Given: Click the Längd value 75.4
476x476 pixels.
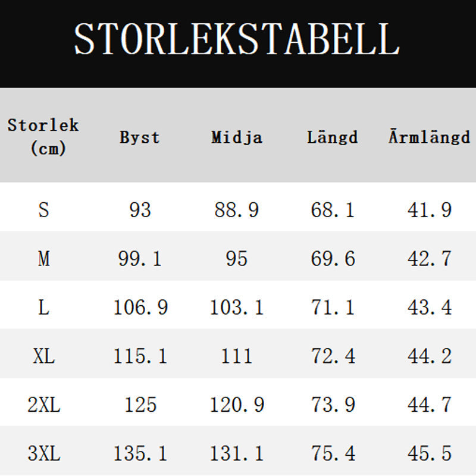Looking at the screenshot, I should pyautogui.click(x=333, y=454).
